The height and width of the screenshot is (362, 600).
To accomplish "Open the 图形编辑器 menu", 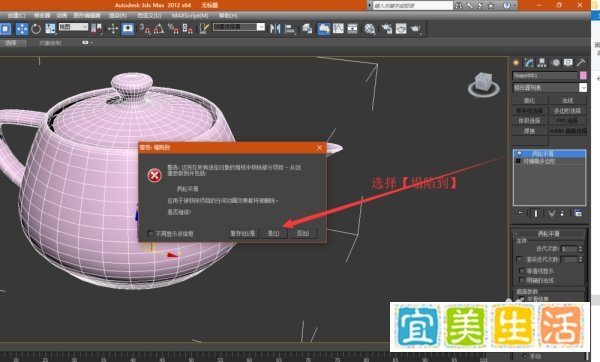I will 87,15.
